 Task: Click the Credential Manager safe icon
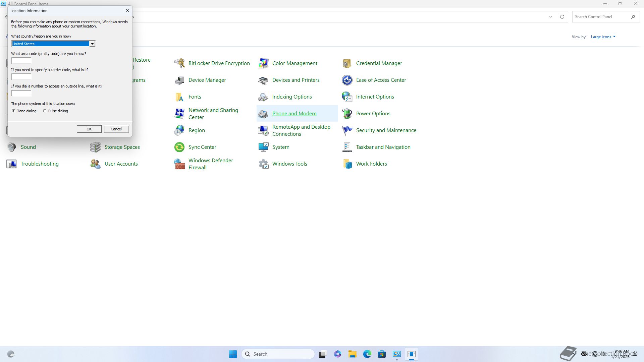tap(347, 63)
